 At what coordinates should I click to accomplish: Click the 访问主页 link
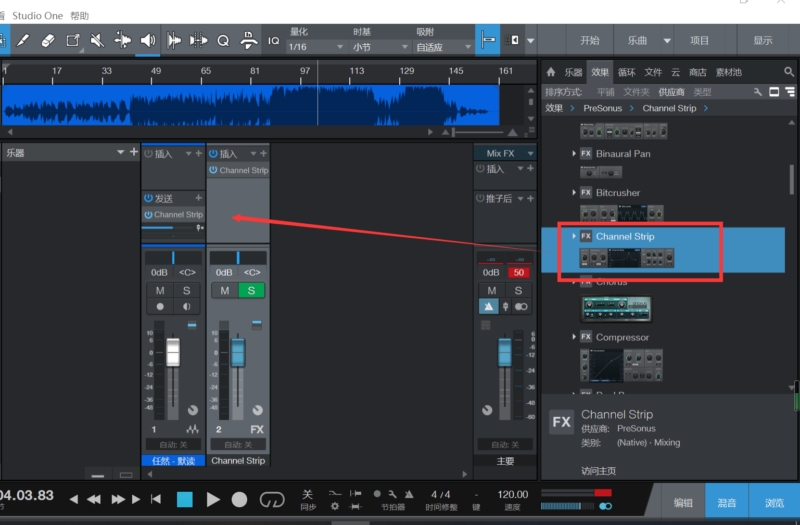599,470
